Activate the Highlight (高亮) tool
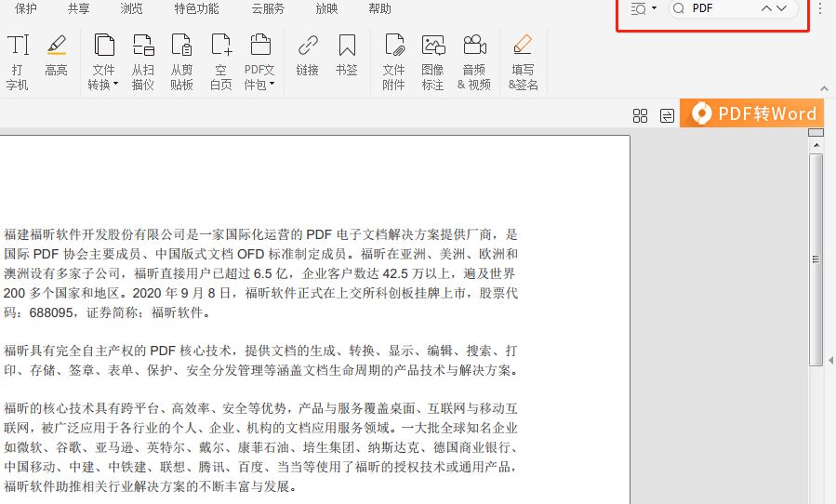The height and width of the screenshot is (504, 836). (x=56, y=55)
